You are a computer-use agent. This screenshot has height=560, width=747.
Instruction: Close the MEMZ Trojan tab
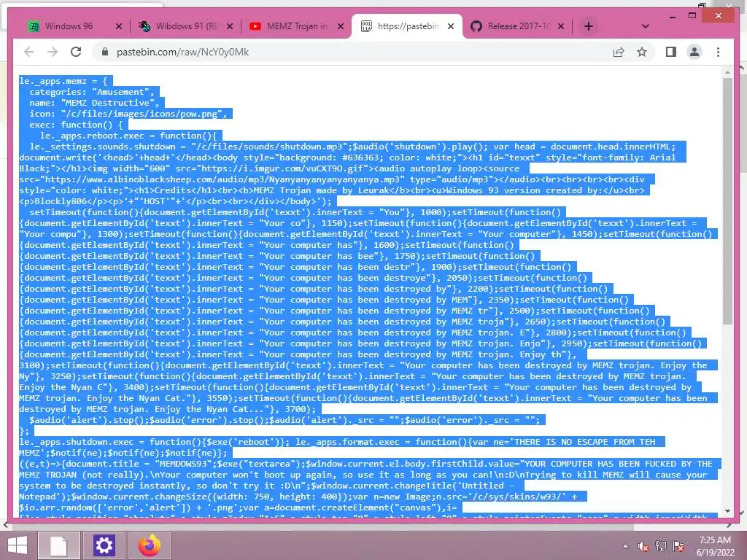(x=341, y=27)
